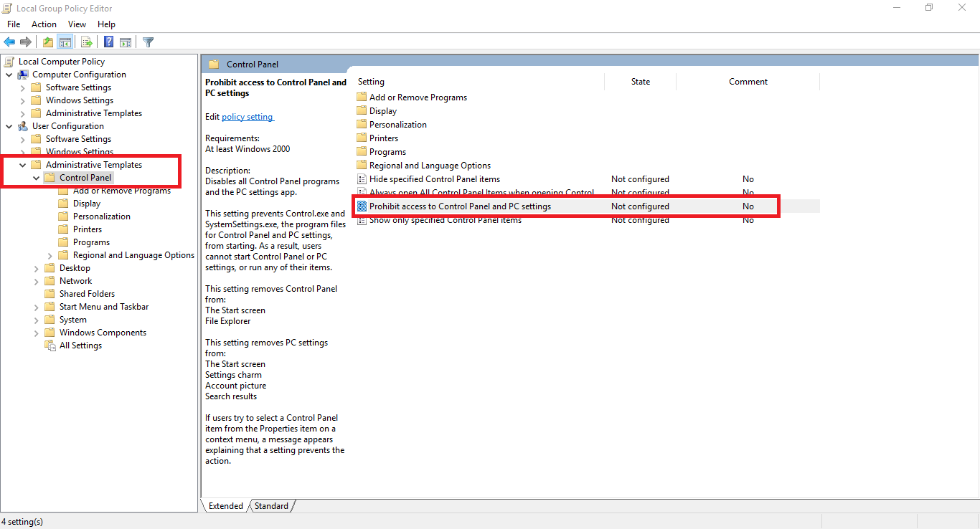Click the Export List toolbar icon
Screen dimensions: 980x529
point(86,42)
